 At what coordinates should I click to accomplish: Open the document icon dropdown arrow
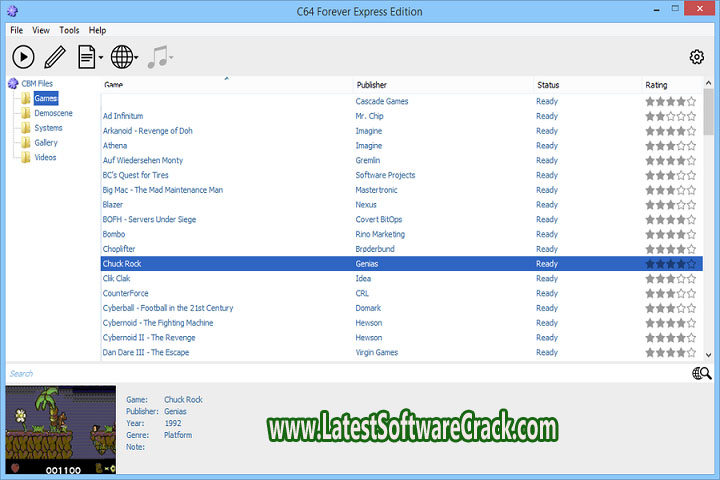pos(101,57)
